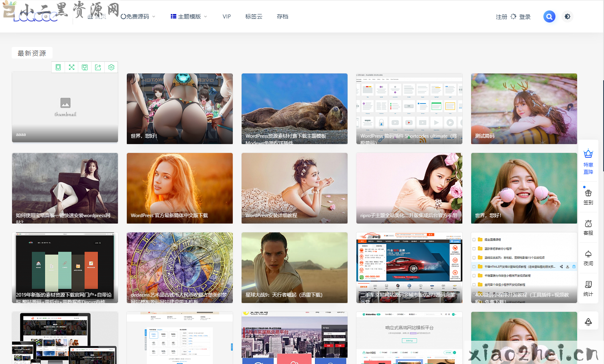Expand the 主题模版 dropdown arrow
This screenshot has width=604, height=364.
[x=205, y=16]
